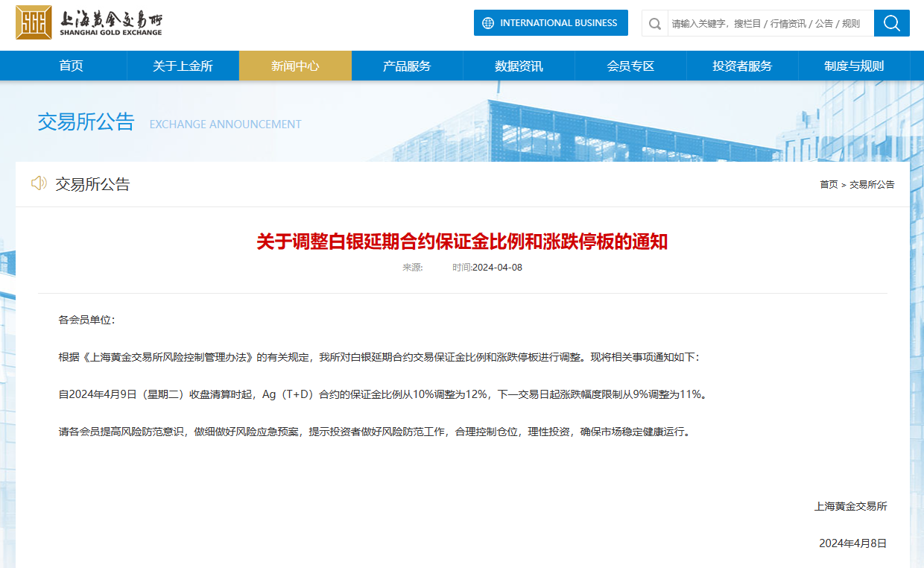The height and width of the screenshot is (568, 924).
Task: Open 数据资讯 menu
Action: pos(519,66)
